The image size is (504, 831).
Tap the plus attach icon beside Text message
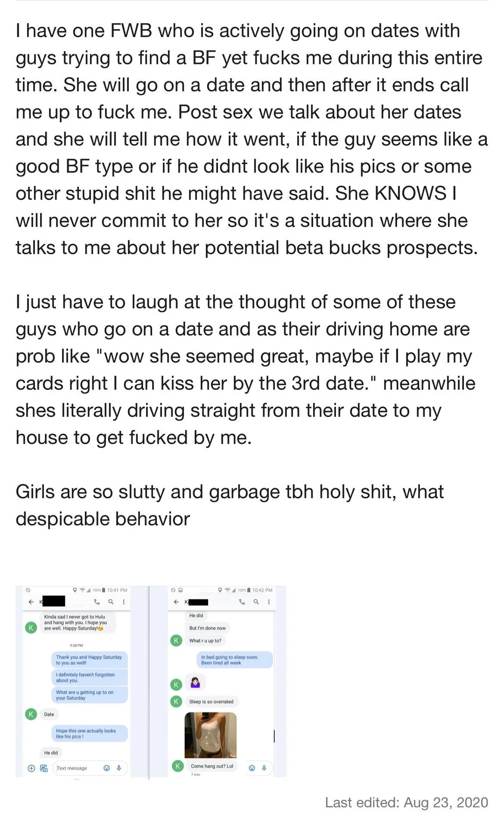coord(31,768)
